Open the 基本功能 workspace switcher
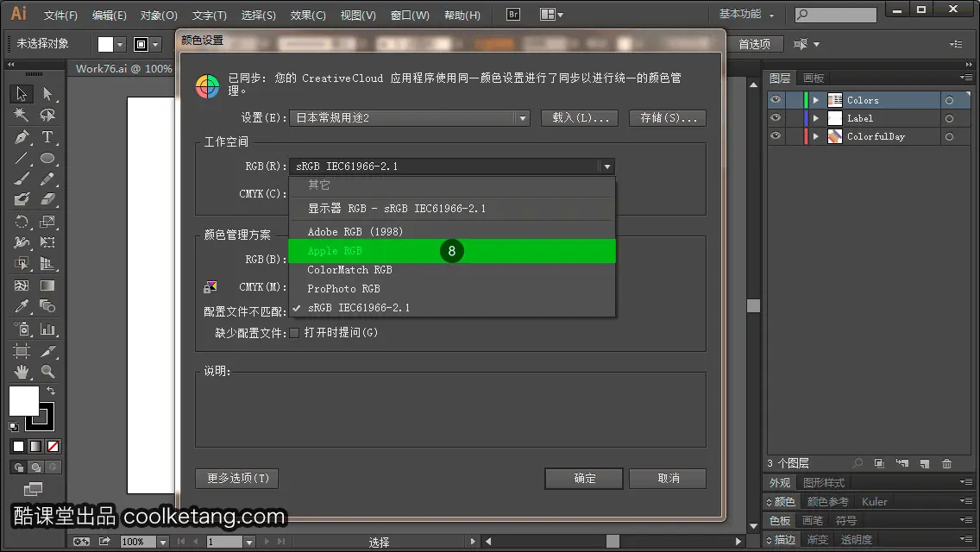Viewport: 980px width, 552px height. click(x=746, y=14)
